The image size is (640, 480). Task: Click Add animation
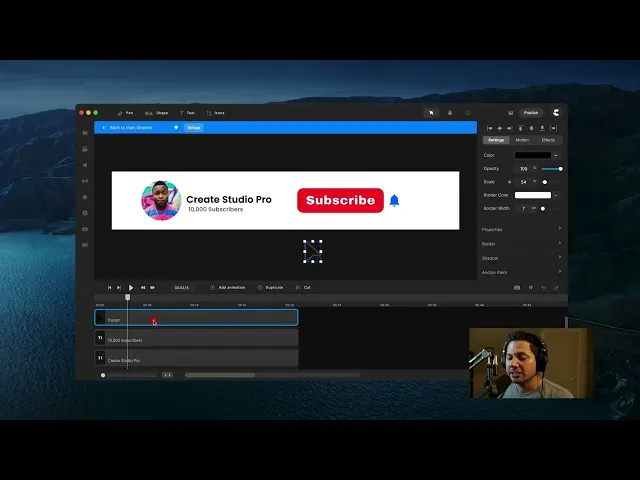tap(228, 288)
